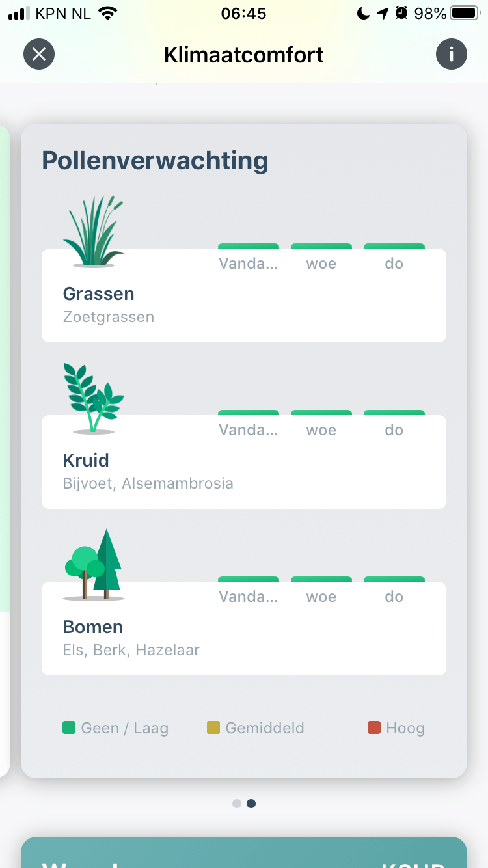Tap the location arrow status icon

tap(383, 13)
